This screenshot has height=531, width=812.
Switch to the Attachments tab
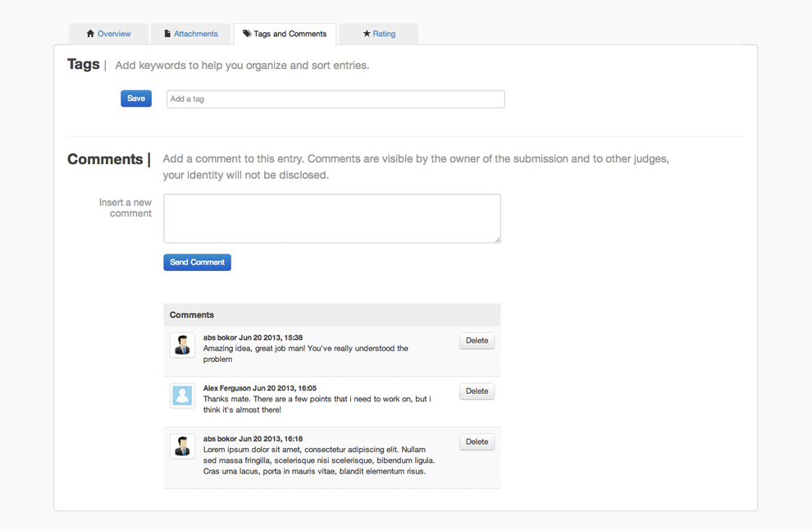191,34
